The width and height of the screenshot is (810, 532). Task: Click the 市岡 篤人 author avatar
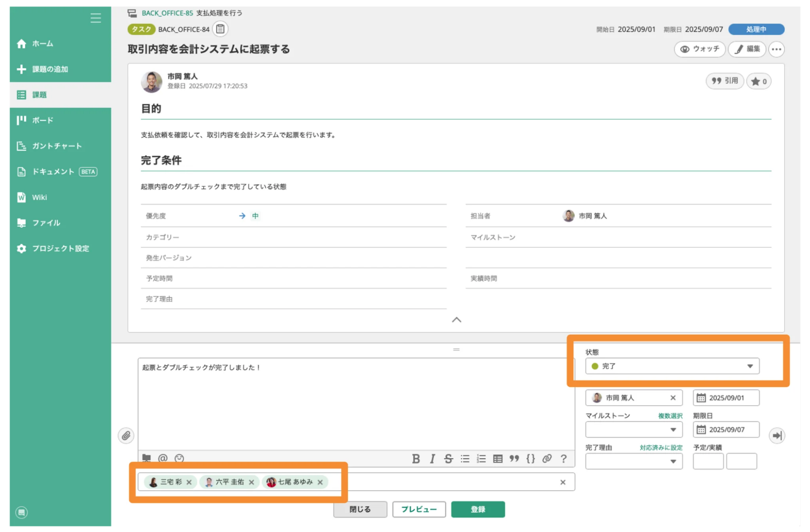(x=152, y=81)
